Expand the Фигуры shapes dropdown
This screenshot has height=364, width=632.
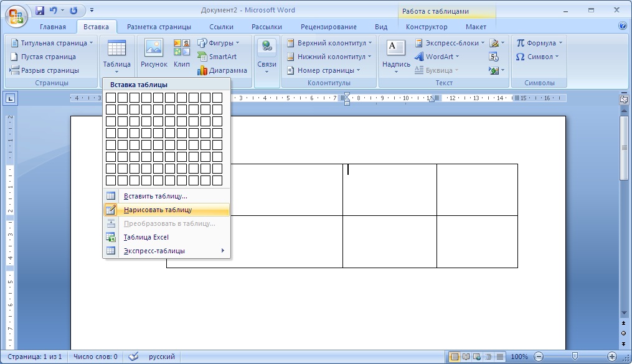point(219,43)
